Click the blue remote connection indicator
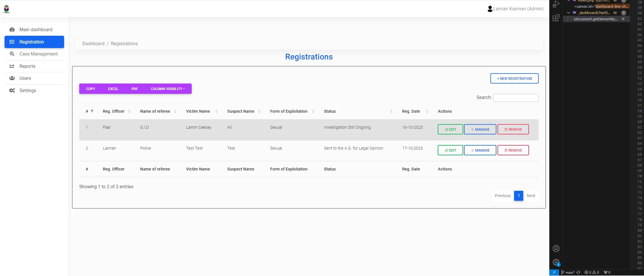Image resolution: width=644 pixels, height=276 pixels. (x=554, y=273)
